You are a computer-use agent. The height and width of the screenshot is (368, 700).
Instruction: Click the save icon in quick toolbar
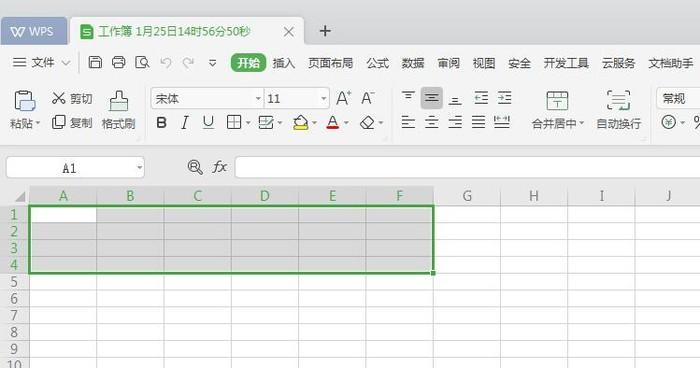[x=95, y=62]
